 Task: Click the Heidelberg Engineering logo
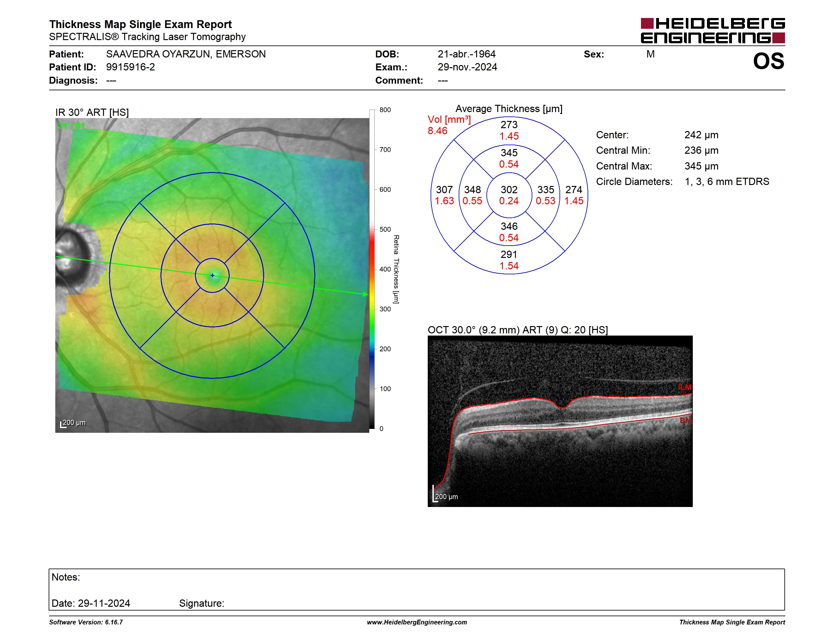tap(713, 31)
